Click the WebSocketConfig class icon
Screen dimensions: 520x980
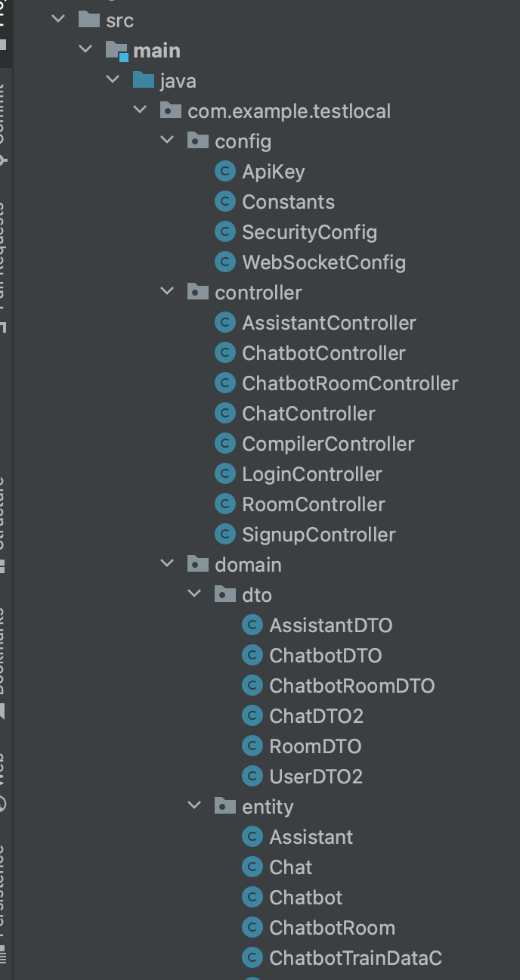click(224, 262)
